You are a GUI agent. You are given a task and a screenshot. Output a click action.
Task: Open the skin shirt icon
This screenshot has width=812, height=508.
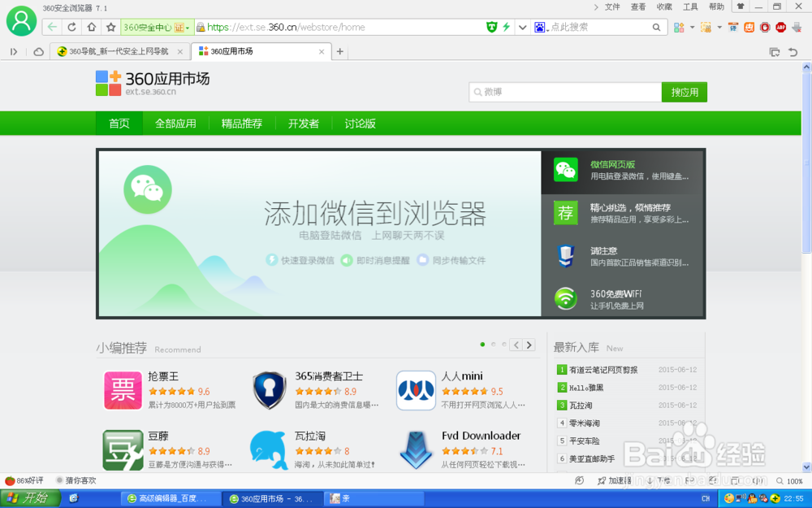[741, 7]
